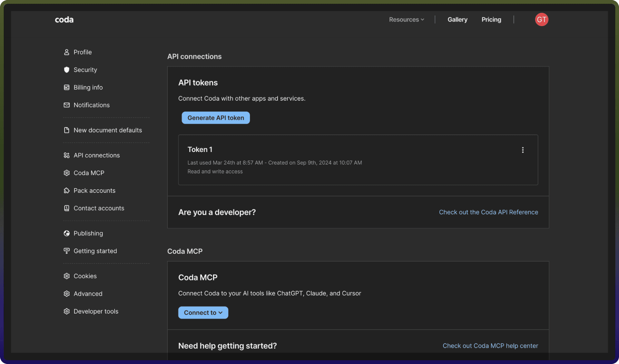The height and width of the screenshot is (364, 619).
Task: Click the 'Are you a developer?' heading
Action: point(217,212)
